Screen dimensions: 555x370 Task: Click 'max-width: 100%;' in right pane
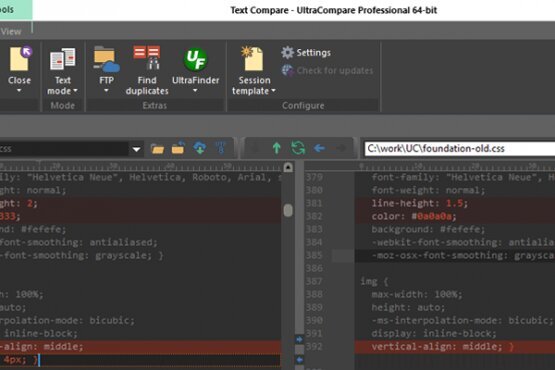pos(417,295)
